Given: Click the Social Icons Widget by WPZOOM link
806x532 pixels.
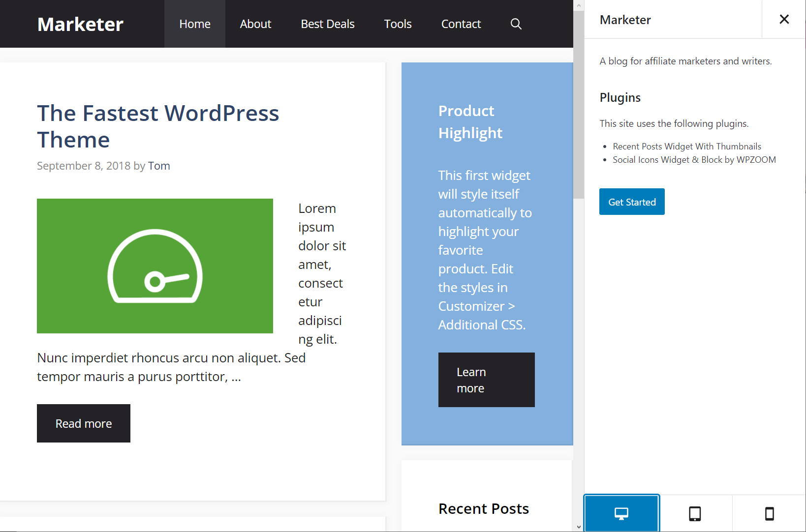Looking at the screenshot, I should click(694, 159).
